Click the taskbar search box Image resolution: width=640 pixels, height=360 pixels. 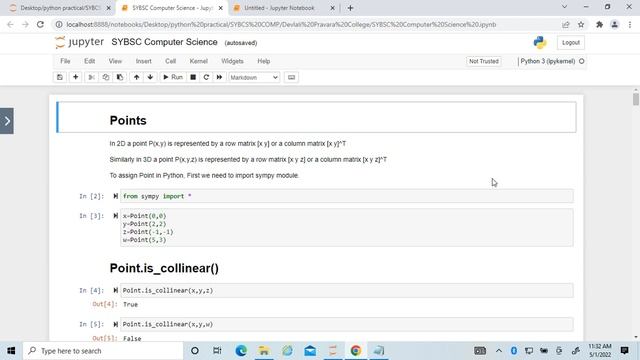click(x=103, y=351)
